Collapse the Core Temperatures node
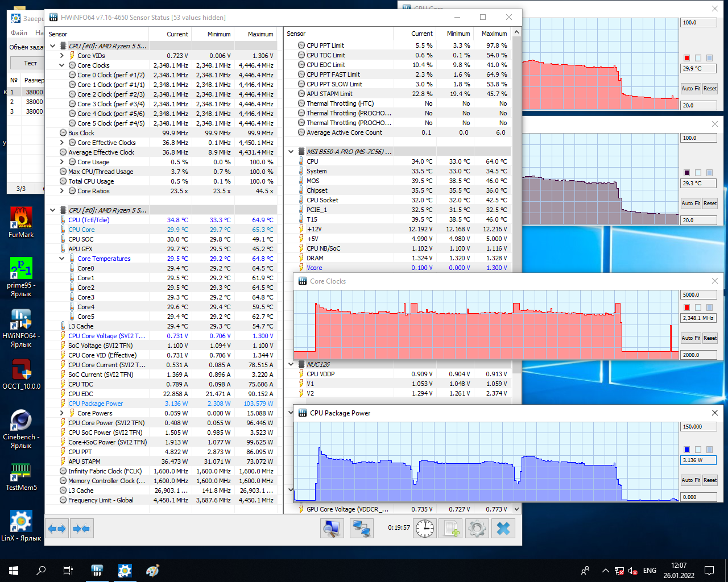This screenshot has height=582, width=728. coord(62,259)
